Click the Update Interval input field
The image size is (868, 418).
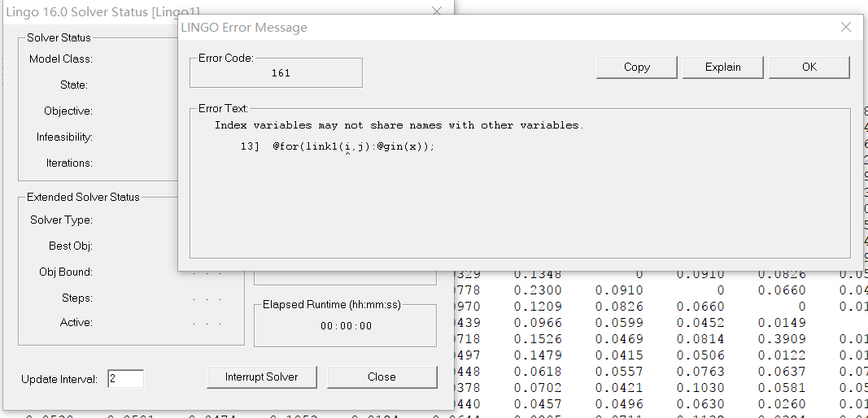pos(125,379)
